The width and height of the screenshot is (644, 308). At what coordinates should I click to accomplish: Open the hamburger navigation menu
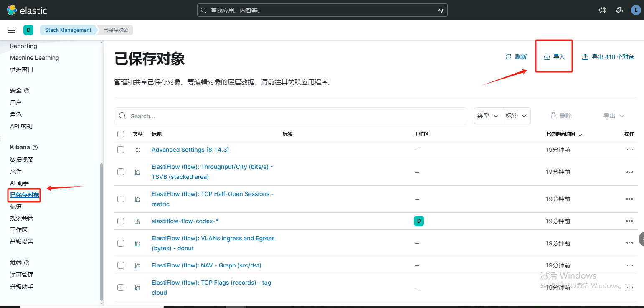coord(12,30)
